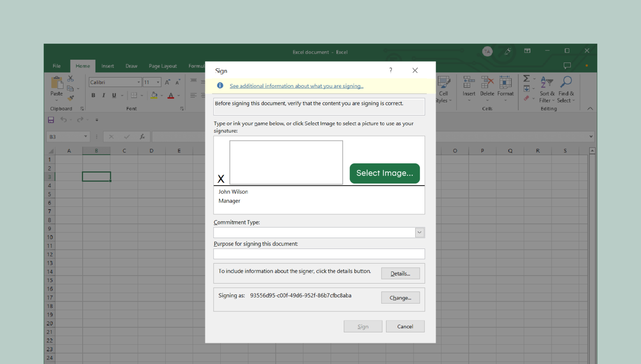Open the font name dropdown
The height and width of the screenshot is (364, 641).
pyautogui.click(x=139, y=82)
